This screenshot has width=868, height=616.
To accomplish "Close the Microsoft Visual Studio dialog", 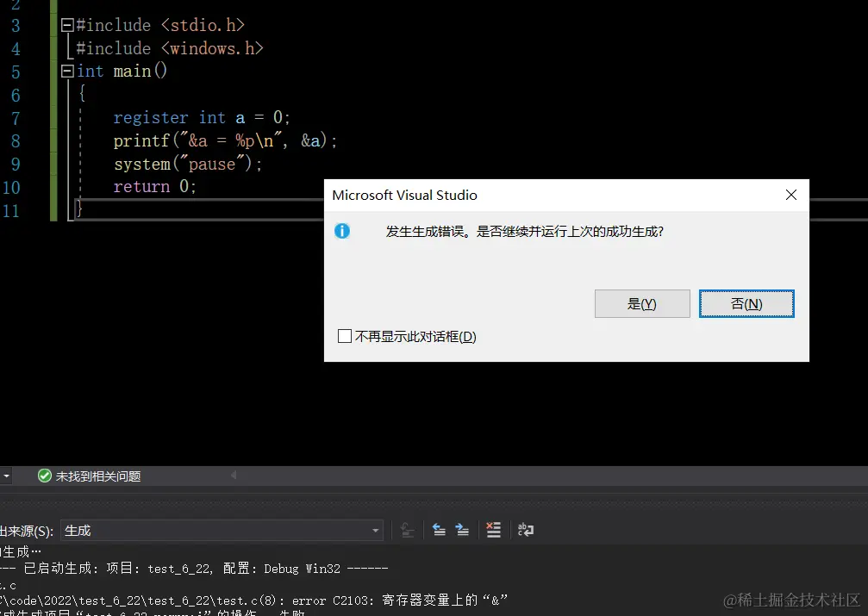I will click(790, 195).
